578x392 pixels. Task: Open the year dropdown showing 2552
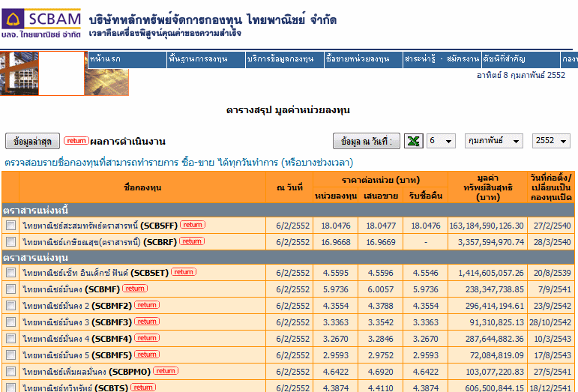click(551, 141)
